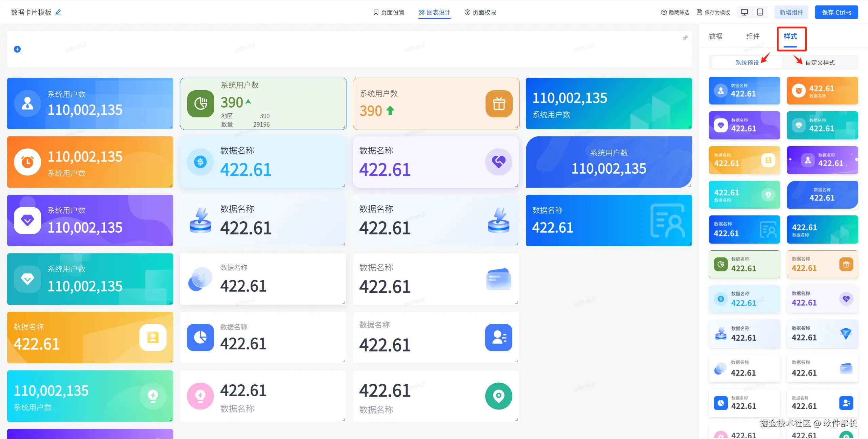Click the blue plus add-filter icon
Screen dimensions: 868x439
click(17, 49)
